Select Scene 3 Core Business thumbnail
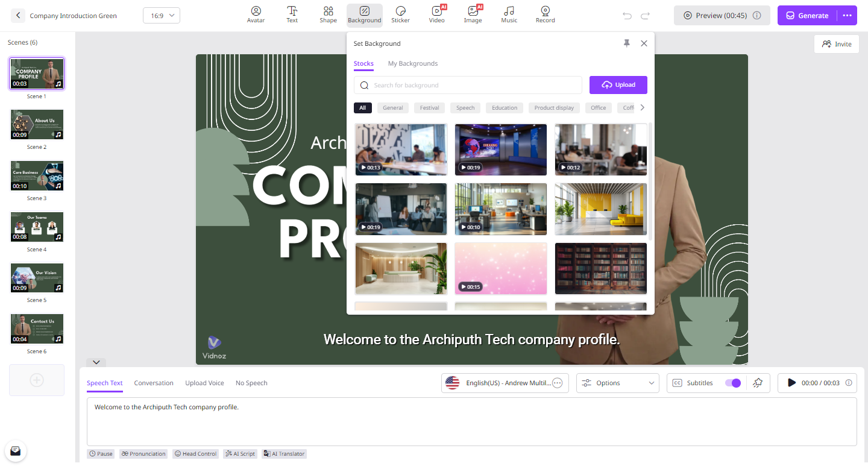 (37, 175)
